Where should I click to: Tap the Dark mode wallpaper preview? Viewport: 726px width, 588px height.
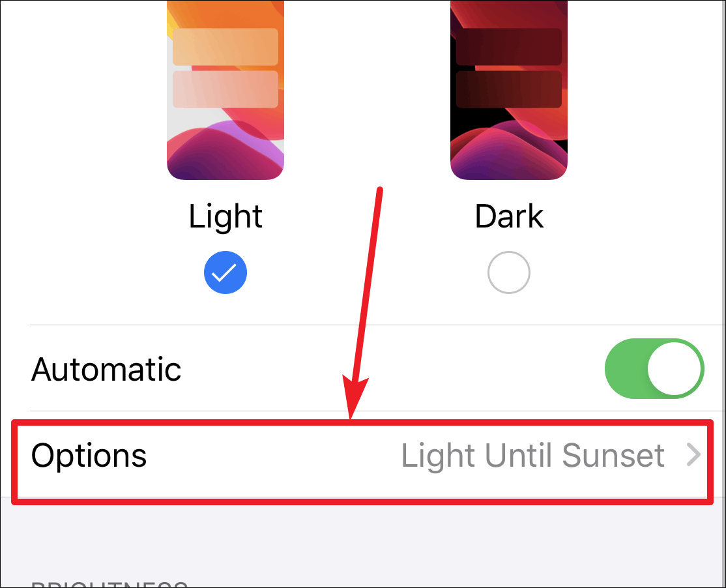[509, 90]
